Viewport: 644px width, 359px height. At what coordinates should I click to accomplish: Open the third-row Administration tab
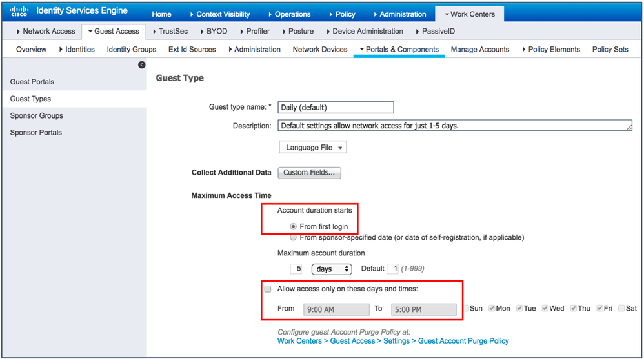tap(254, 49)
